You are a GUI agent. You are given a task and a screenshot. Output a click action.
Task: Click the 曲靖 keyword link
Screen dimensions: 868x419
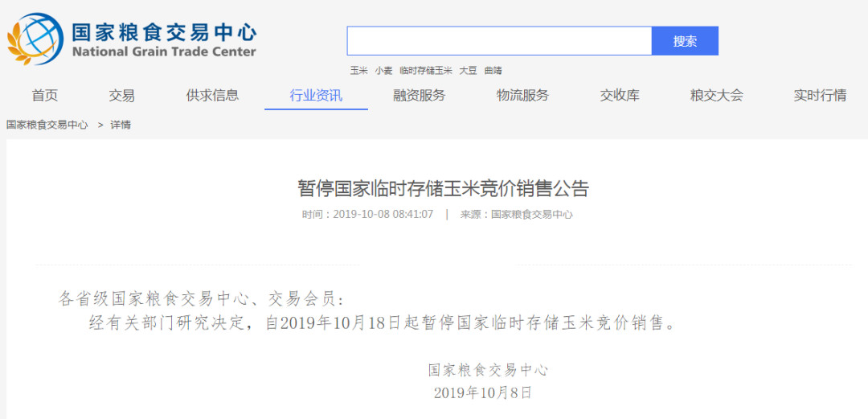493,71
